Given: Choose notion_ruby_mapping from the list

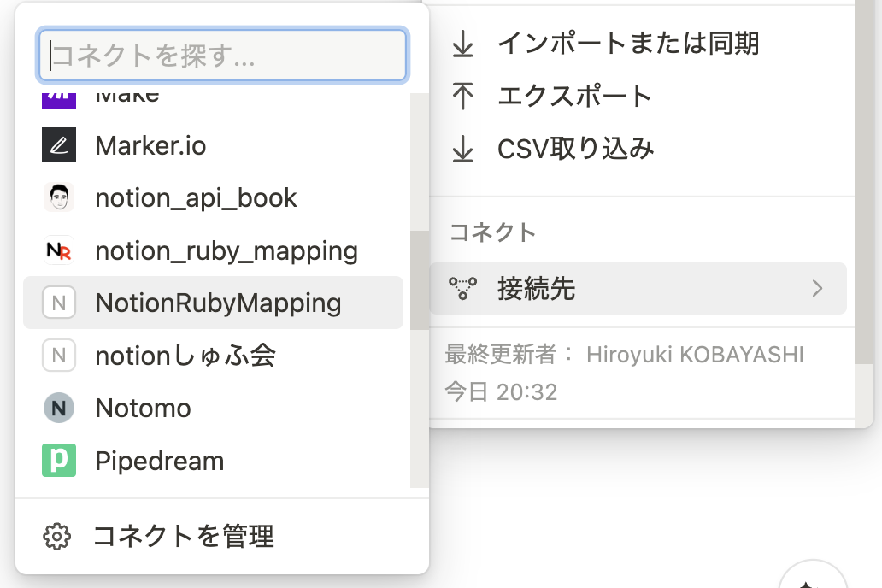Looking at the screenshot, I should (213, 250).
